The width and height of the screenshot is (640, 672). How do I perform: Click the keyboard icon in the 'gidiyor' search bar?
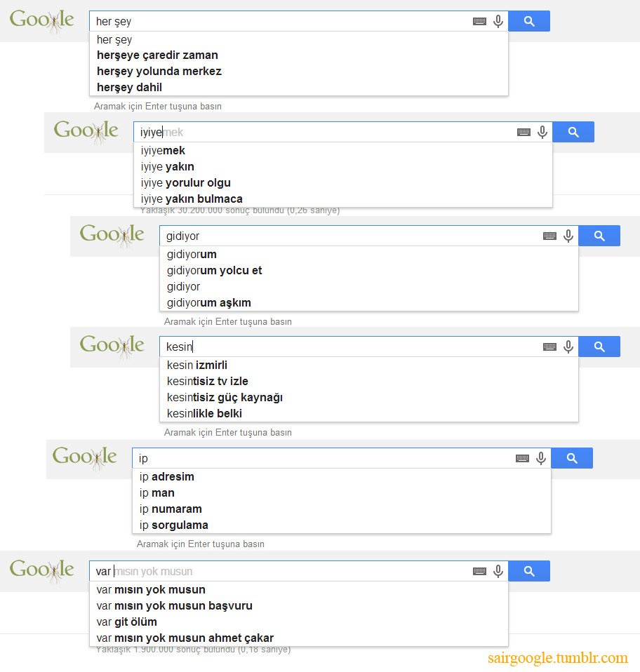[x=549, y=236]
